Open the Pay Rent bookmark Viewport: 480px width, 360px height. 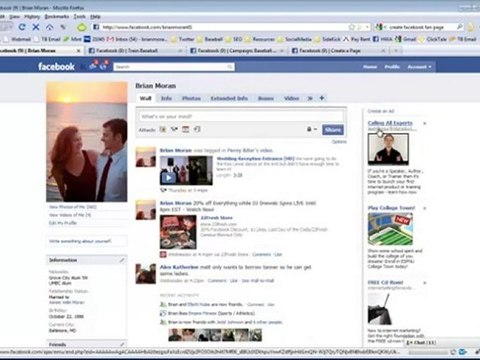356,39
